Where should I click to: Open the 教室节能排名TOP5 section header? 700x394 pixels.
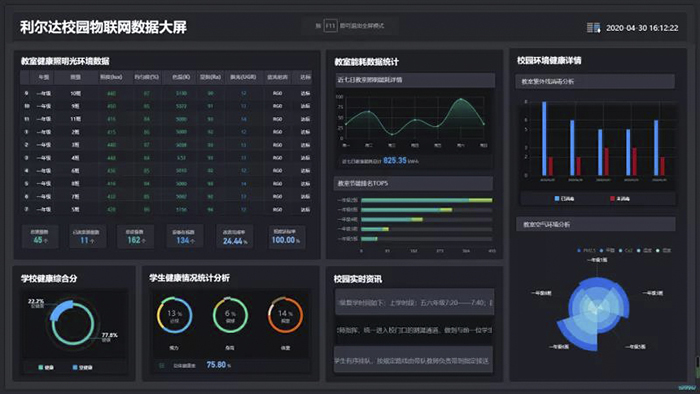tap(414, 183)
